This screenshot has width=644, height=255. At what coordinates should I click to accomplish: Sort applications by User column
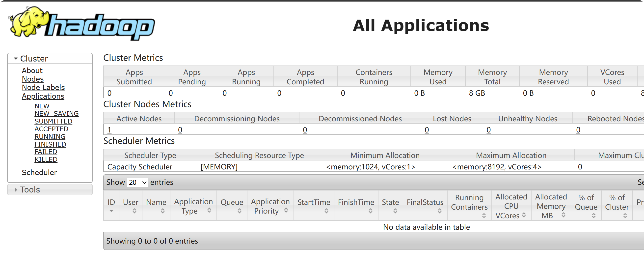(131, 206)
